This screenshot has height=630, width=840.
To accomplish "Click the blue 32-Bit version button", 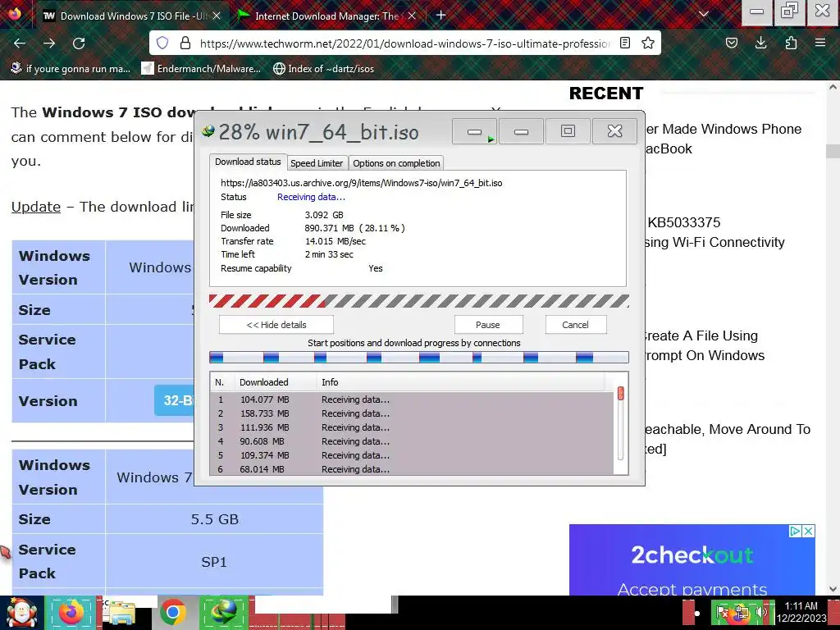I will tap(174, 400).
